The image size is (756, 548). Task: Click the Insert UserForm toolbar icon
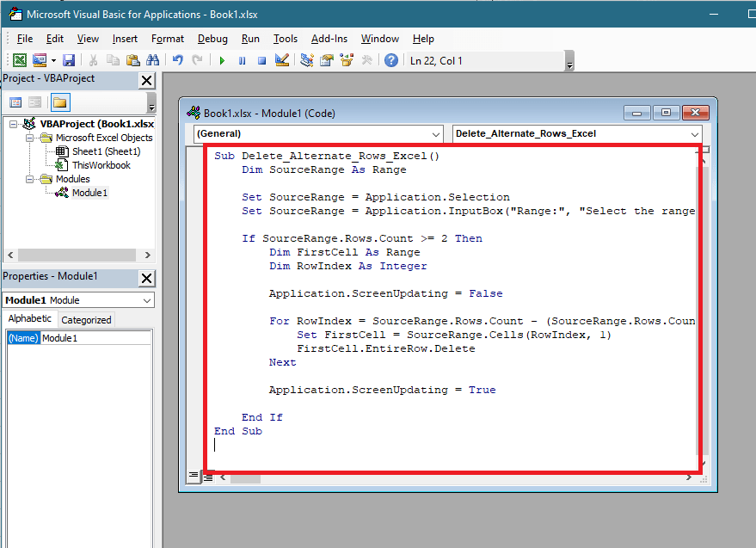pos(40,60)
